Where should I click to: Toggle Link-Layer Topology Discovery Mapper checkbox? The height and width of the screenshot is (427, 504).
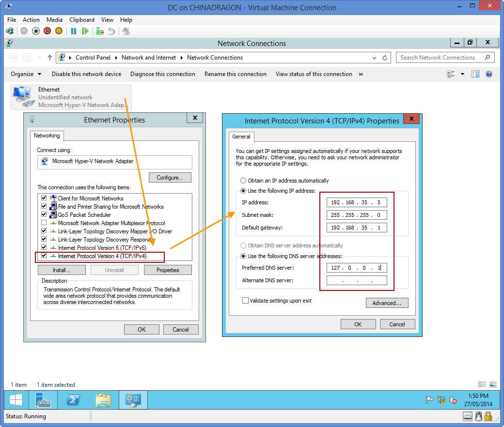[x=44, y=231]
